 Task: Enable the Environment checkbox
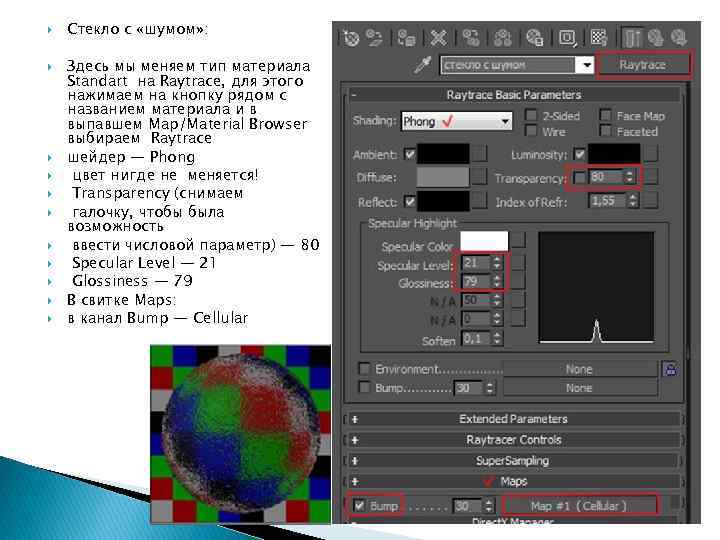[364, 368]
